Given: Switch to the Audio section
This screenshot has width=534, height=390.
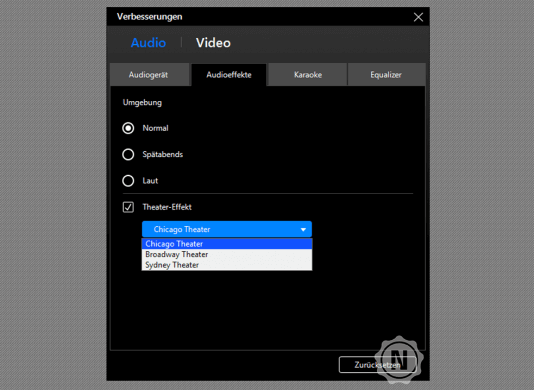Looking at the screenshot, I should (148, 43).
